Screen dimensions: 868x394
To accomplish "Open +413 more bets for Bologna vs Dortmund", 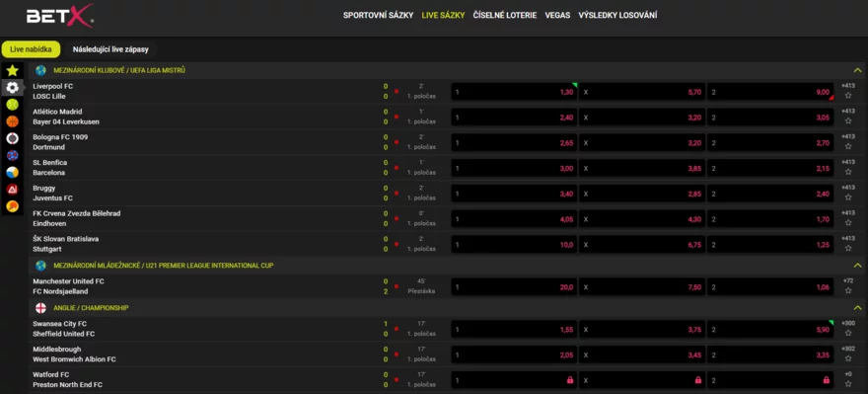I will (847, 136).
